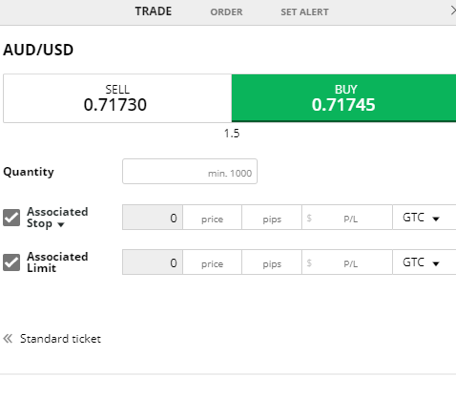Click the Associated Stop price field
Screen dimensions: 456x419
click(212, 217)
